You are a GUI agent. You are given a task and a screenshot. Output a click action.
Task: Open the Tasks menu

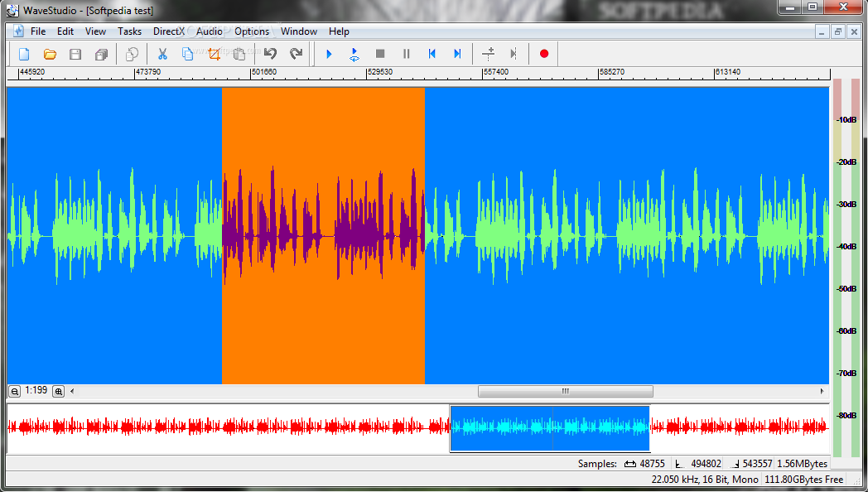pos(129,31)
